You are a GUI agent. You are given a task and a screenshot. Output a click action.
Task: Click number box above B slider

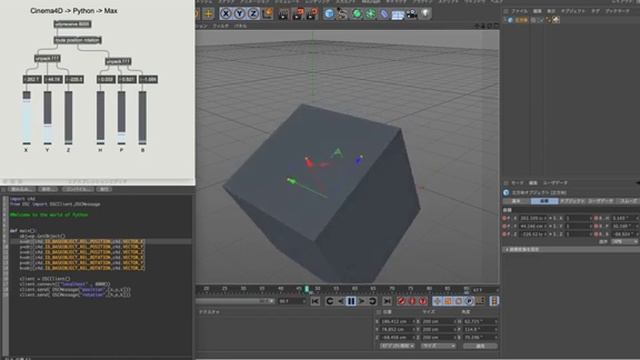tap(148, 79)
